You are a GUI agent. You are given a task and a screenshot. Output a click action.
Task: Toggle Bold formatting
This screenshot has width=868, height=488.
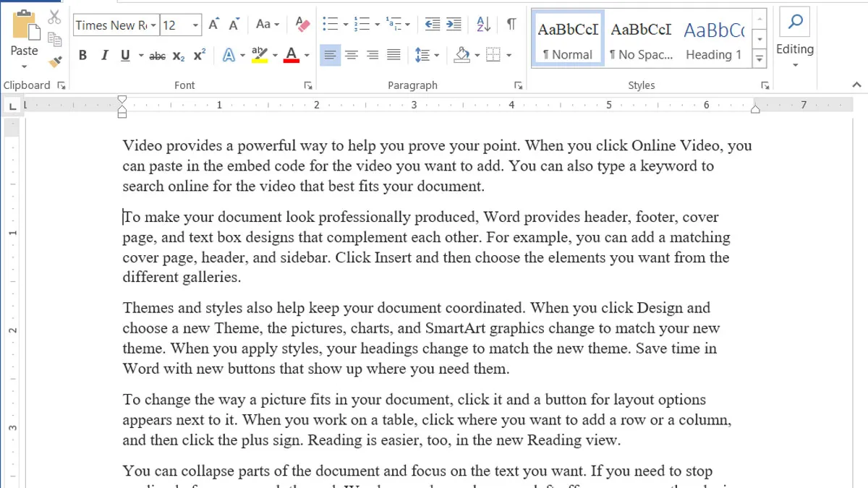(82, 56)
